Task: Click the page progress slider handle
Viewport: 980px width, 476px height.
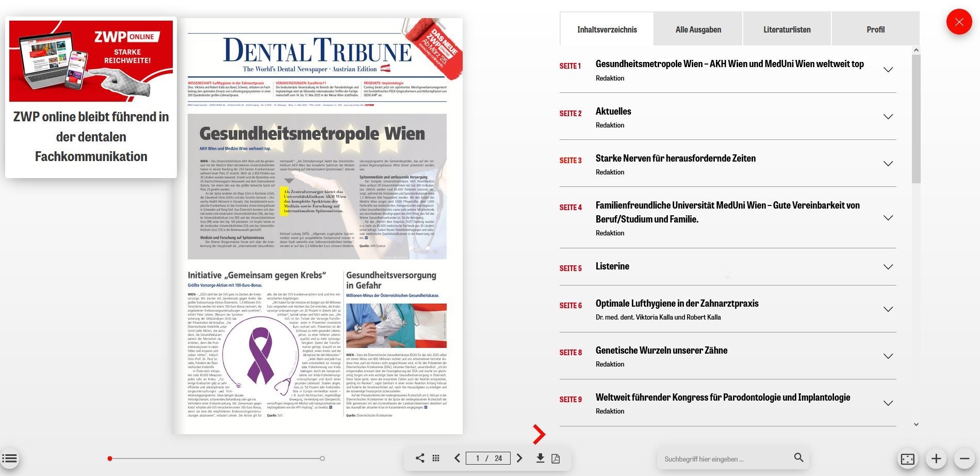Action: pyautogui.click(x=110, y=458)
